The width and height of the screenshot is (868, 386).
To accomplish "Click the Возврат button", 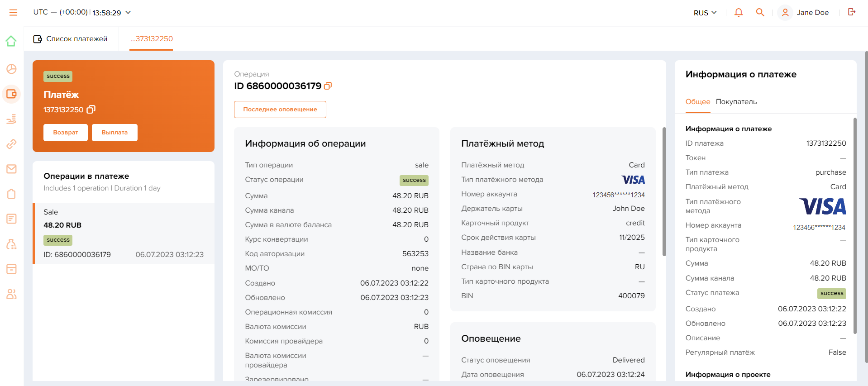I will pyautogui.click(x=66, y=133).
